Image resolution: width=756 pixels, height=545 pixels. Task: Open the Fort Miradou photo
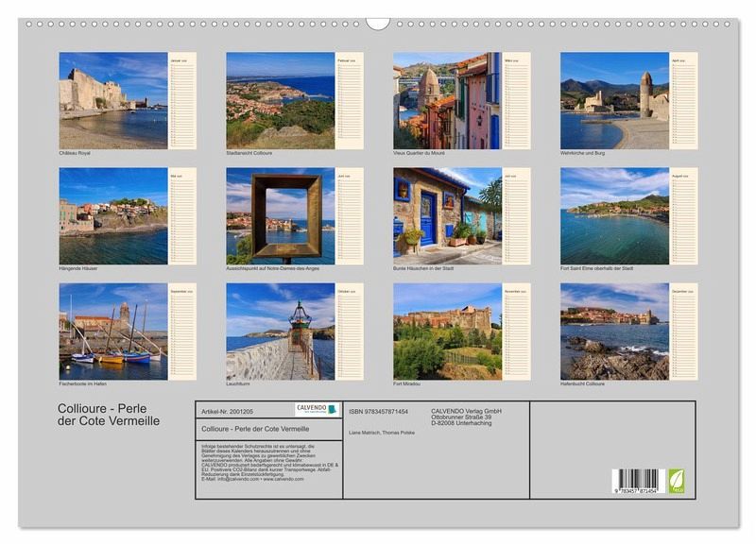(x=447, y=331)
